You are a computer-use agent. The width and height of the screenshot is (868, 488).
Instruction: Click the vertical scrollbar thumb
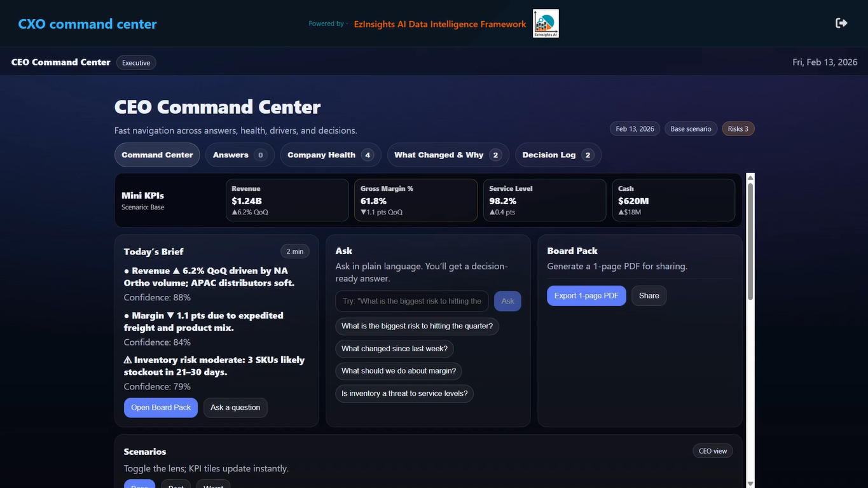click(x=750, y=241)
